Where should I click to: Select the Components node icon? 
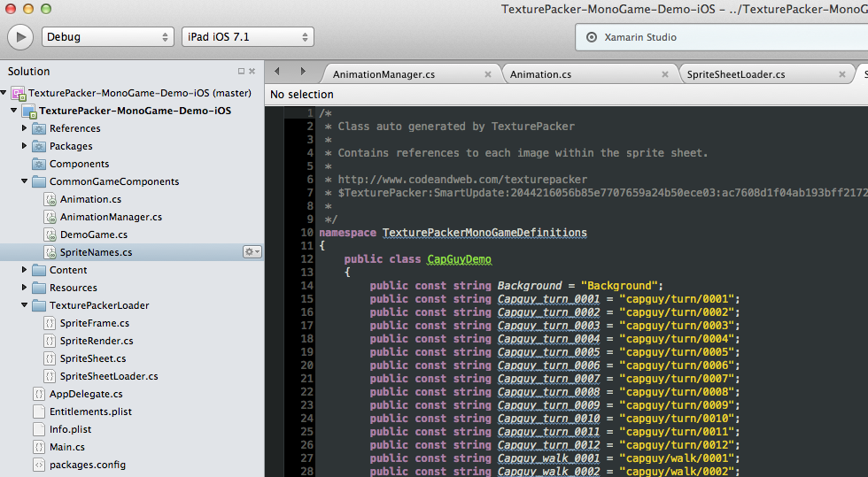pos(39,164)
